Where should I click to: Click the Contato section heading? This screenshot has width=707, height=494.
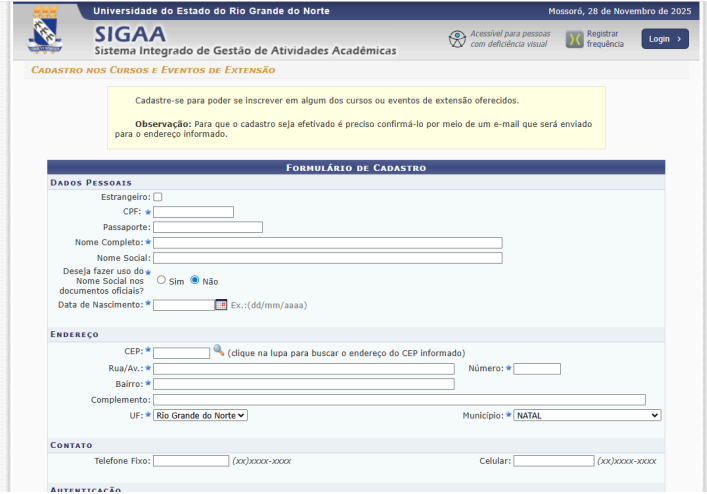(x=71, y=445)
